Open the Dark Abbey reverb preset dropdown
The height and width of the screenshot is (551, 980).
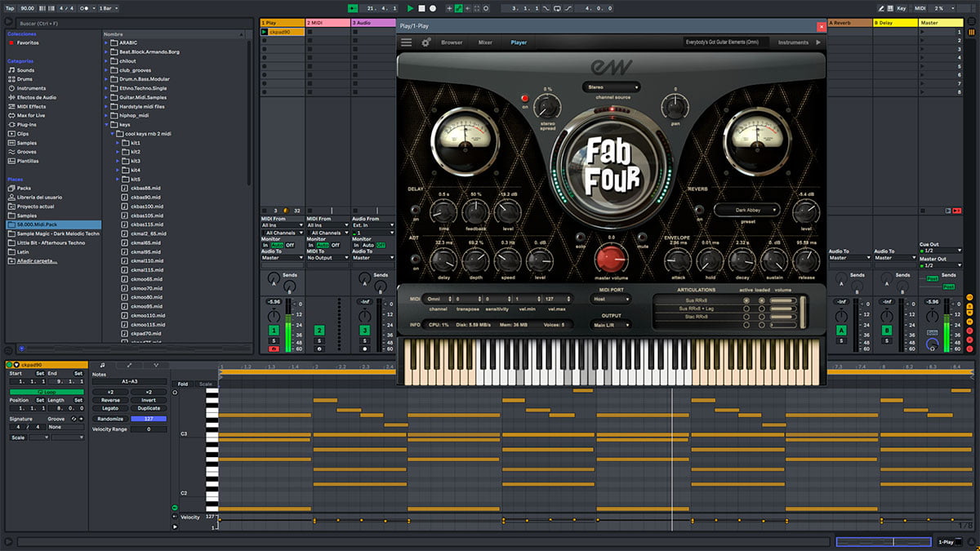tap(746, 210)
